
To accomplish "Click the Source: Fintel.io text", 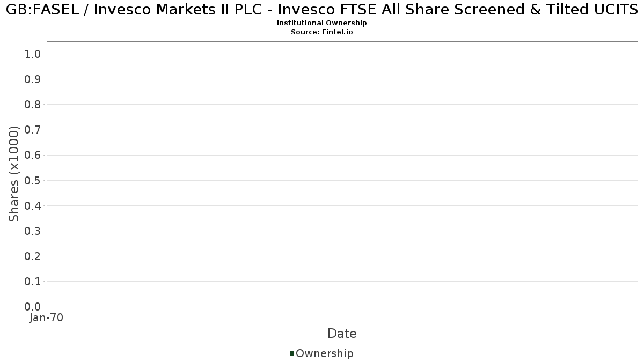I will (x=322, y=32).
